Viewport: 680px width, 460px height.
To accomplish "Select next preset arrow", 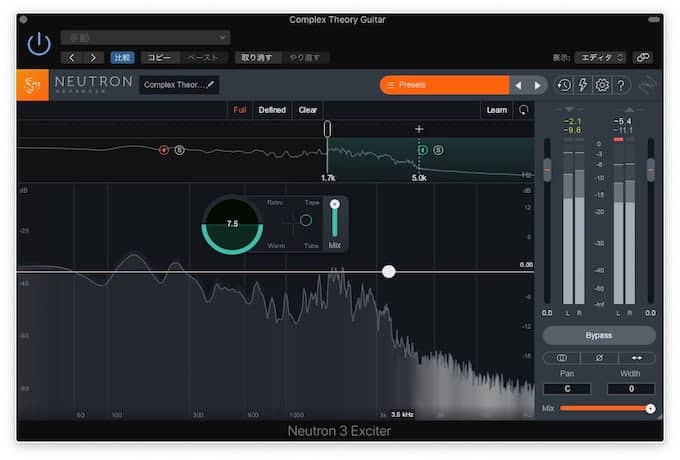I will (538, 85).
